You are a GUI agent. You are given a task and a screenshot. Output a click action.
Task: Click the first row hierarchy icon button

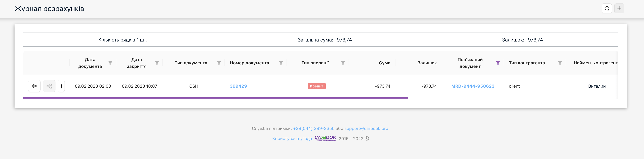[34, 86]
